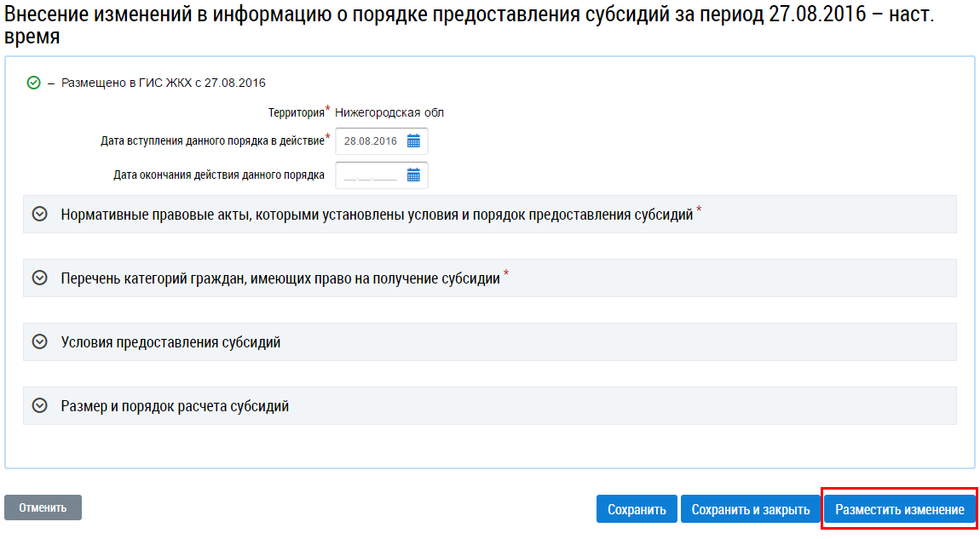980x539 pixels.
Task: Select the 'Размер и порядок расчета субсидий' heading text
Action: [x=175, y=406]
